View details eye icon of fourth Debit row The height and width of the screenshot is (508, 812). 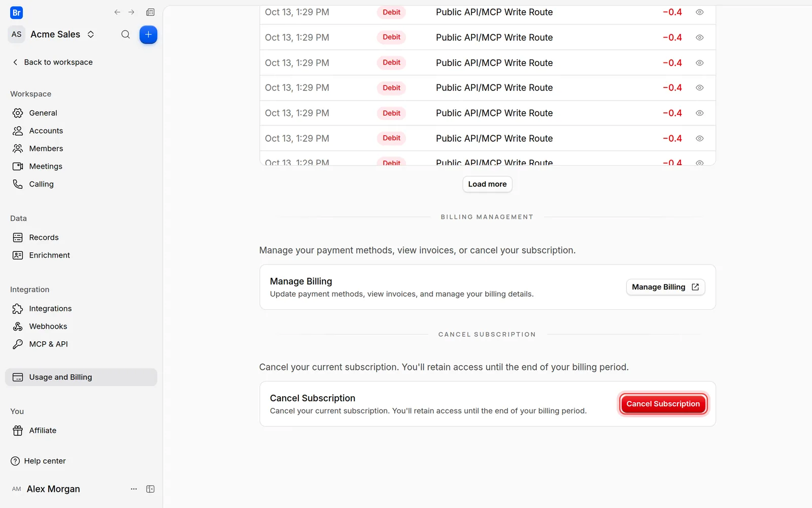pyautogui.click(x=700, y=88)
